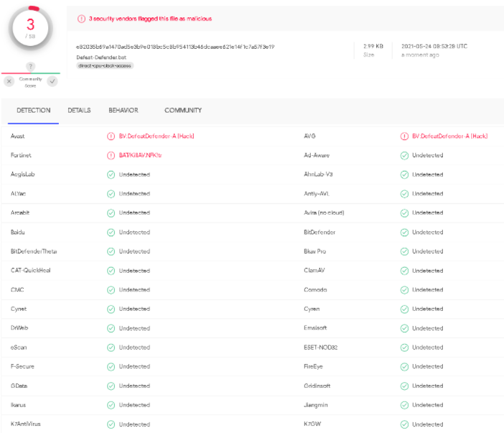Click the alert icon beside the malicious flag banner
Image resolution: width=504 pixels, height=433 pixels.
(81, 19)
